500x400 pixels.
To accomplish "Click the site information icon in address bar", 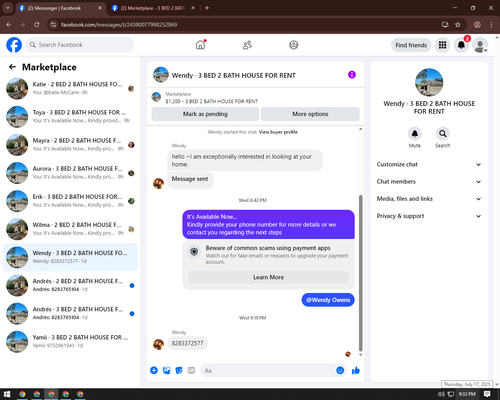I will pyautogui.click(x=53, y=25).
